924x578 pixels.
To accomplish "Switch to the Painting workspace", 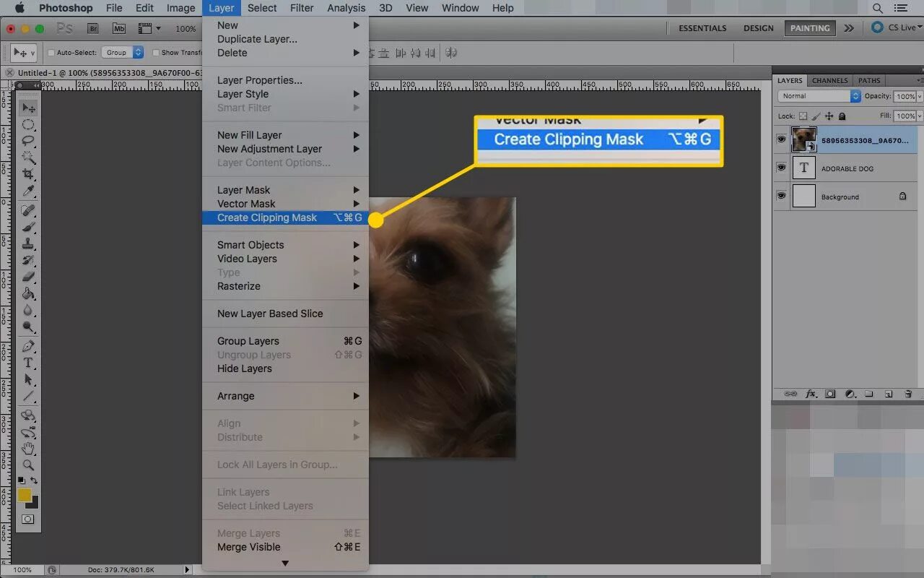I will tap(810, 28).
